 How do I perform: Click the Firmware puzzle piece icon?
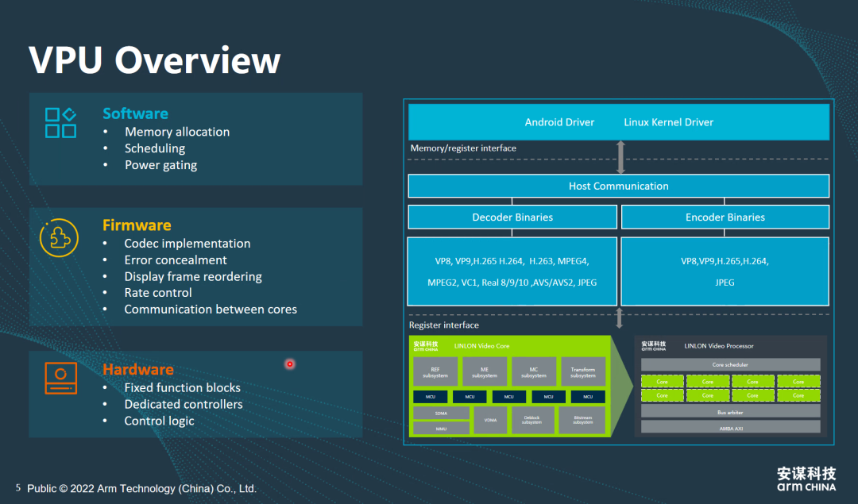[60, 237]
